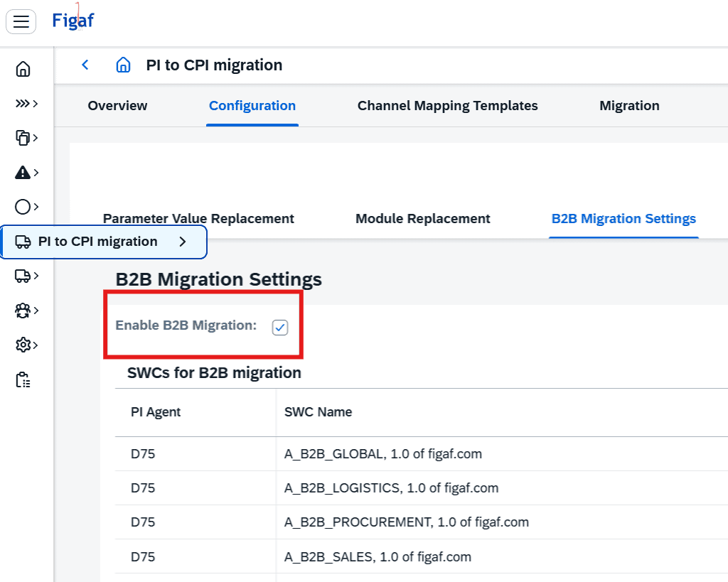Expand the users group sidebar item chevron
This screenshot has height=582, width=728.
coord(36,311)
